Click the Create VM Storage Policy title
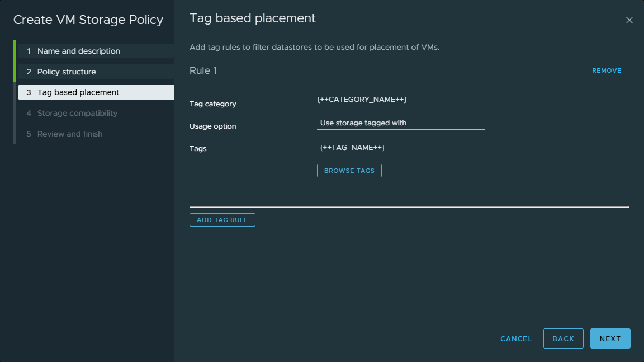This screenshot has width=644, height=362. pos(88,20)
